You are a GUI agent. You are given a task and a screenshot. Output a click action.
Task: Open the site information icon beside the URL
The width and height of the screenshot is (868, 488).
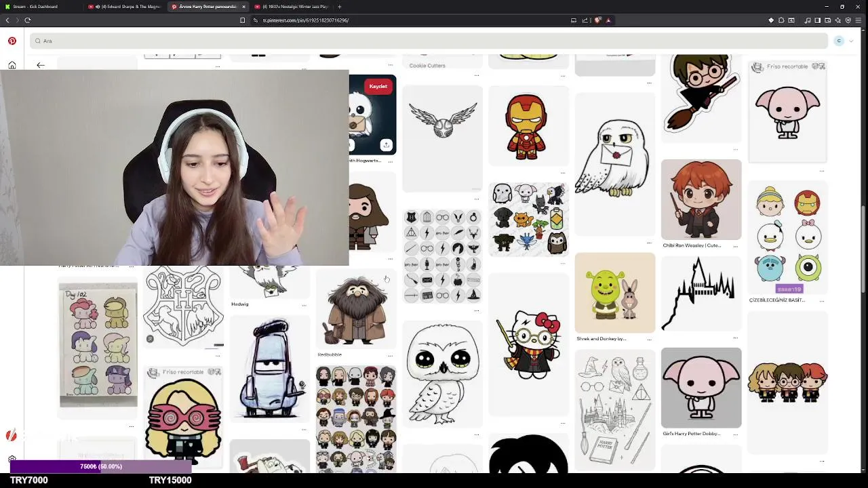tap(256, 20)
